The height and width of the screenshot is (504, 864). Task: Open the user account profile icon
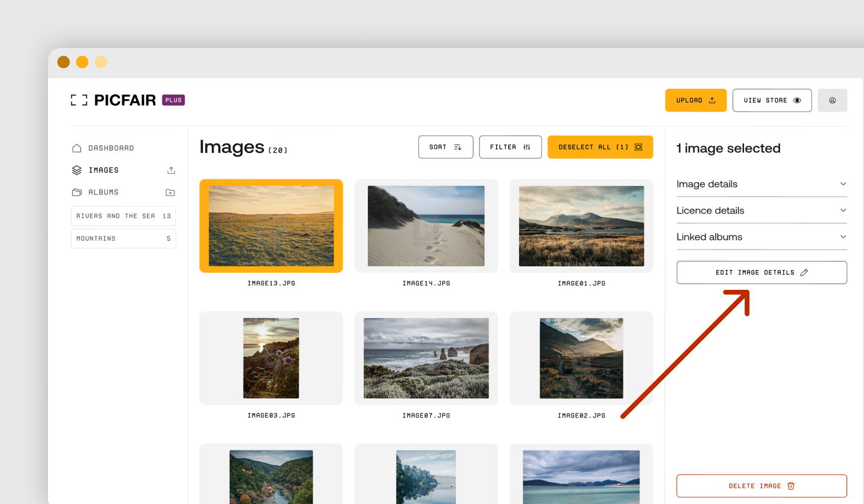832,100
